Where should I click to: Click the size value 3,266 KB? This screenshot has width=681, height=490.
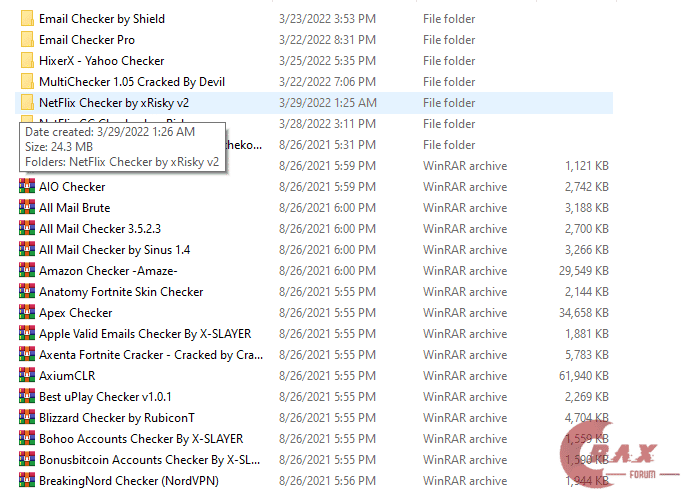click(x=587, y=250)
